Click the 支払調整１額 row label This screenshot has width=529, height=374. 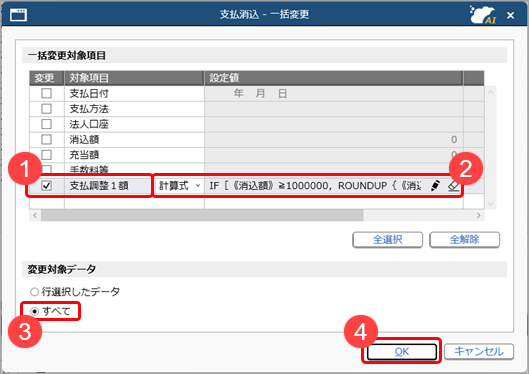click(99, 186)
